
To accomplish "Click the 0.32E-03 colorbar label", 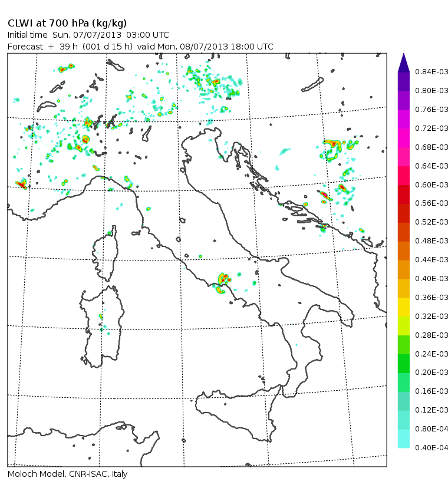I will click(x=431, y=316).
